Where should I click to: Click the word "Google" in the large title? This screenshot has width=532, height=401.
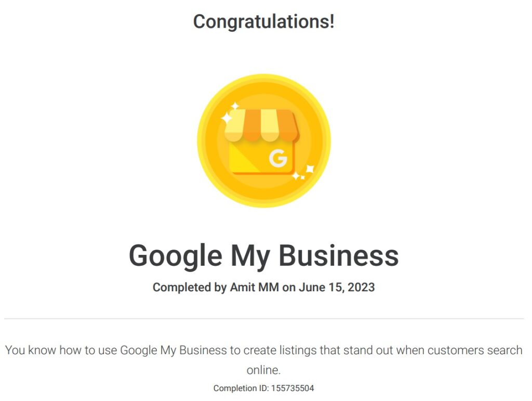(x=175, y=256)
